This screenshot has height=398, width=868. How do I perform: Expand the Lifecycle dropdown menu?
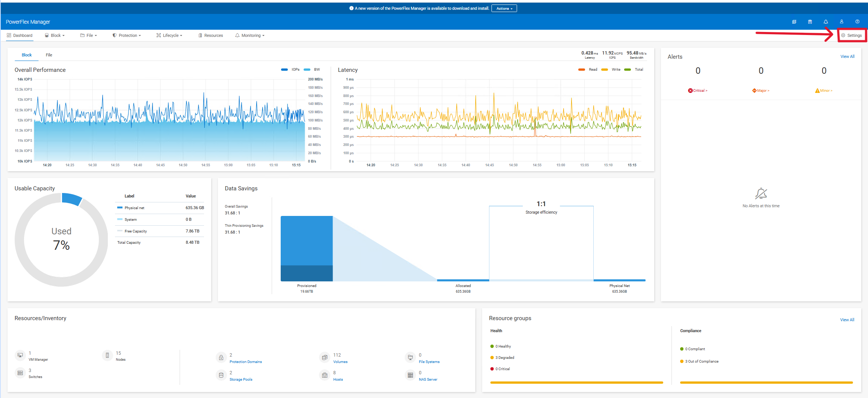(x=170, y=35)
